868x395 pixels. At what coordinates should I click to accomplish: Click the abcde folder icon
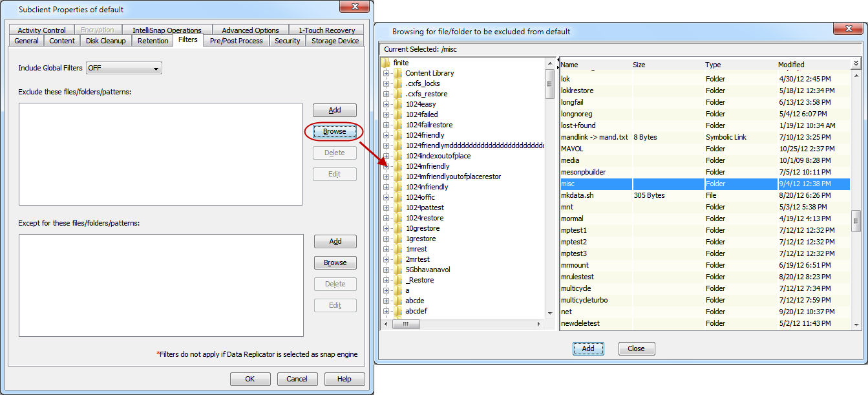(397, 301)
